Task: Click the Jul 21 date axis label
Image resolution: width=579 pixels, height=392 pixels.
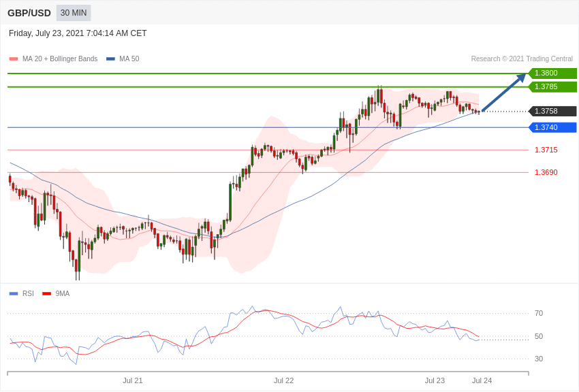Action: [133, 380]
